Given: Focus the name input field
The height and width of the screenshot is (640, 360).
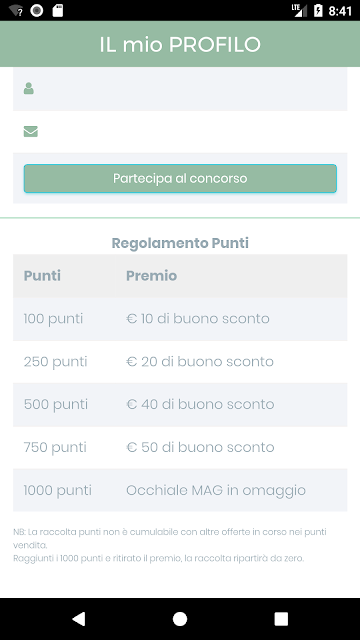Looking at the screenshot, I should 180,89.
